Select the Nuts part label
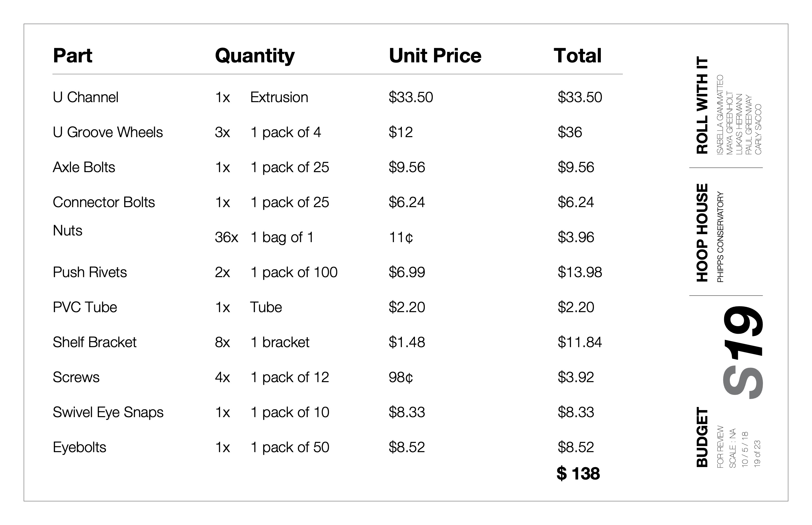 (x=67, y=231)
